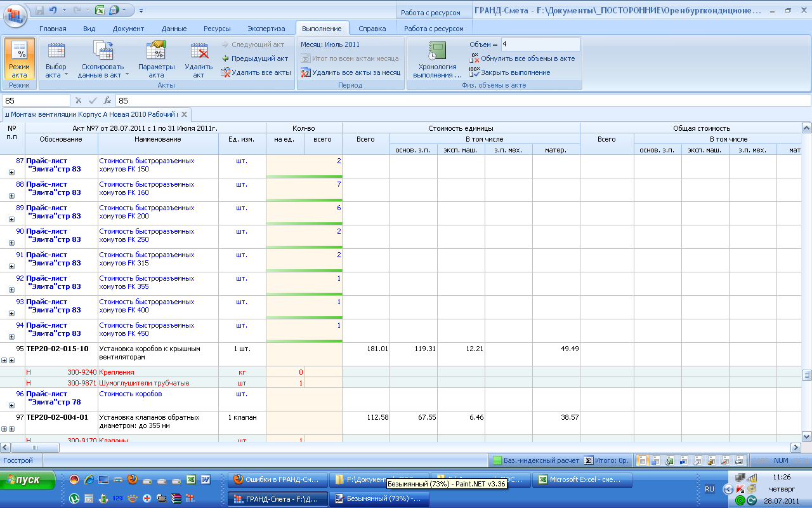The width and height of the screenshot is (812, 508).
Task: Open Microsoft Excel from the taskbar
Action: (582, 480)
